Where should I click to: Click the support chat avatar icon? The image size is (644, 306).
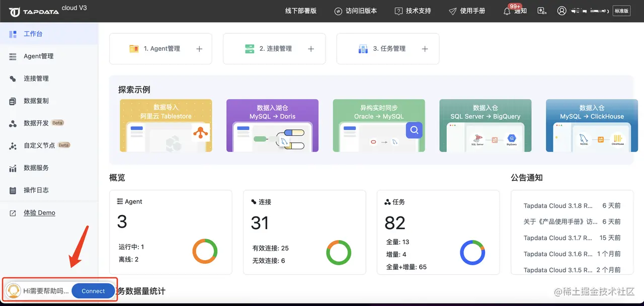[x=13, y=290]
